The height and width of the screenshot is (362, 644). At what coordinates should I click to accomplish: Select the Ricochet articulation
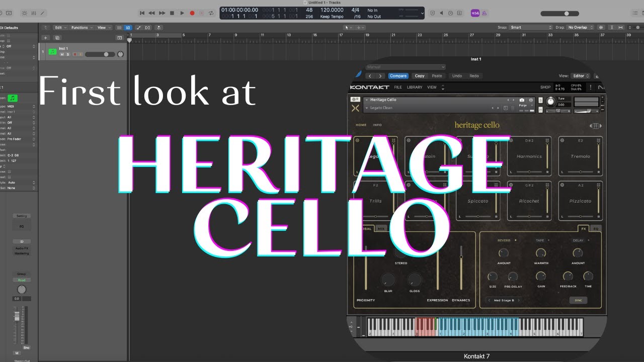529,201
